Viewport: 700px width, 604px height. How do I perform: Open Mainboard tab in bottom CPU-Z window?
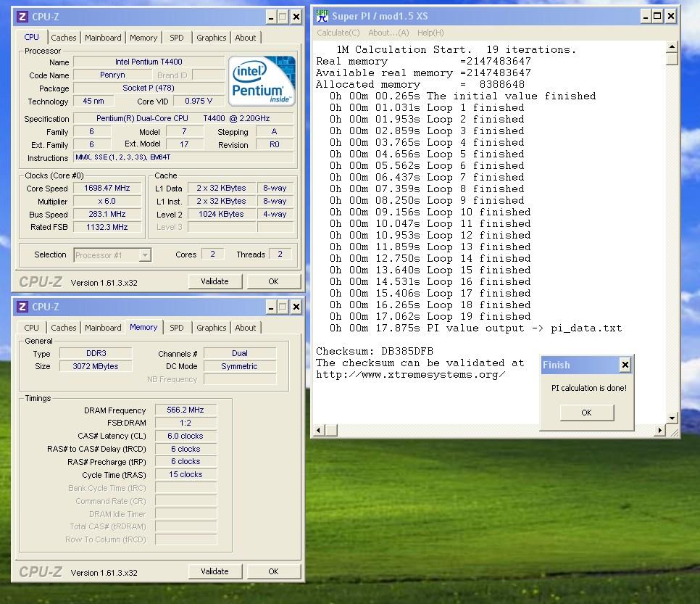pos(103,328)
